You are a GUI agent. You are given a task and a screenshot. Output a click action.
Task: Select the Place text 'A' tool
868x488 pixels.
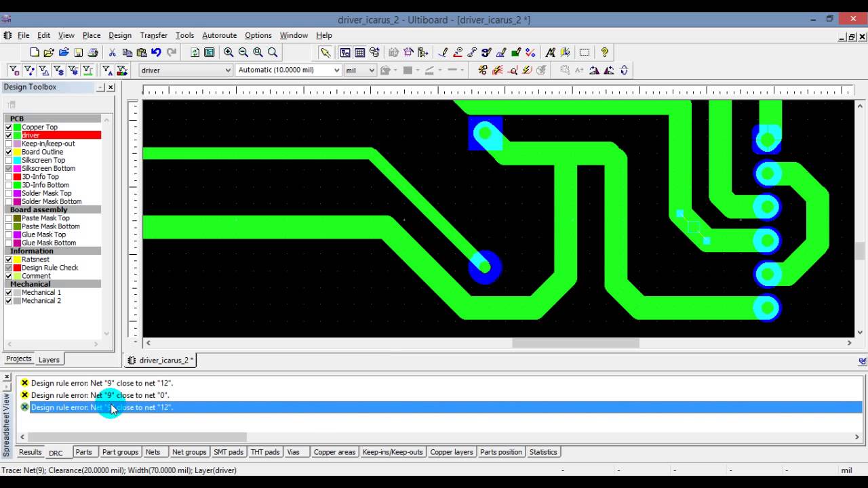click(x=550, y=52)
